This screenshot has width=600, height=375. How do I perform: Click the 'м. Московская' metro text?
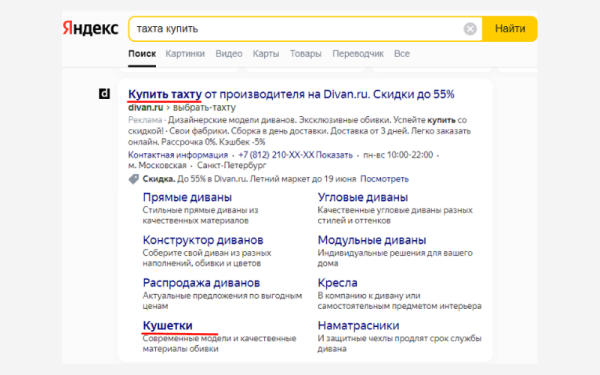coord(157,166)
